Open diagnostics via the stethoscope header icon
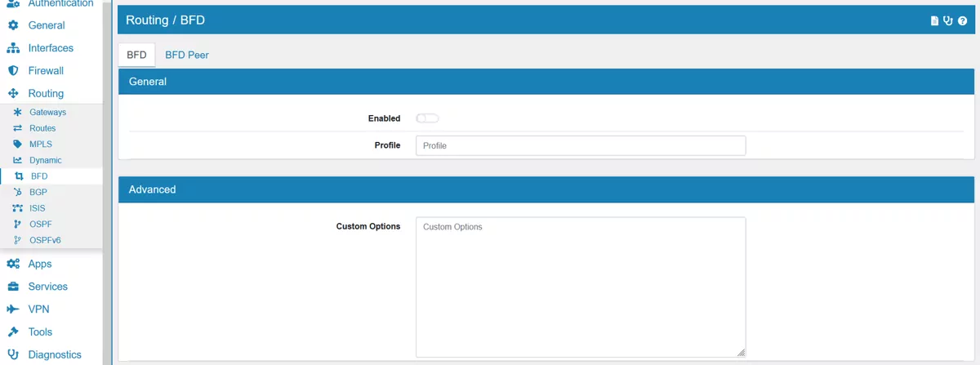This screenshot has width=980, height=365. (948, 21)
